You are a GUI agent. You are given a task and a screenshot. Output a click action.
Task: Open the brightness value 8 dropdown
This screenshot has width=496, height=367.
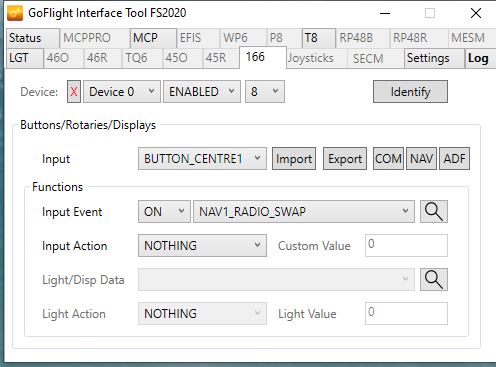(265, 92)
